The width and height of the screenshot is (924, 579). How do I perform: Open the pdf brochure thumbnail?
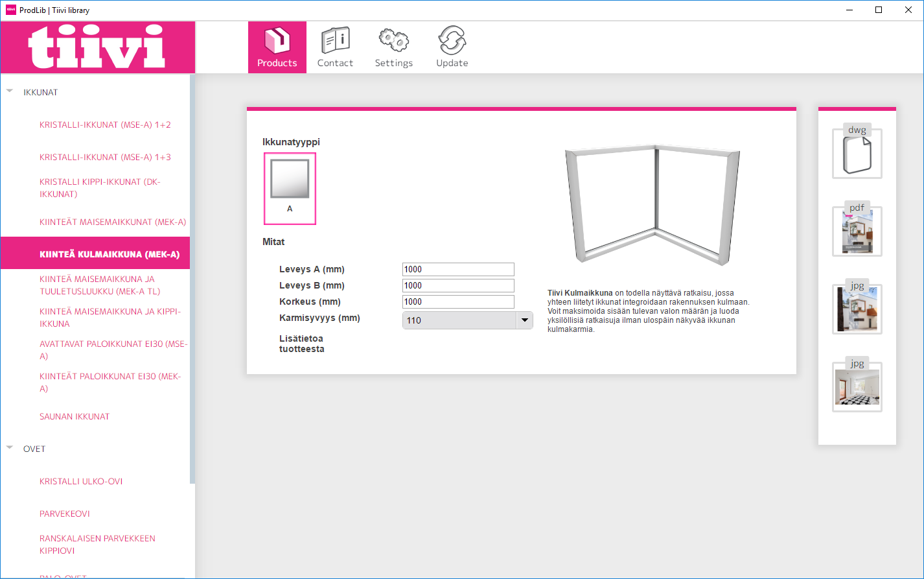coord(857,231)
